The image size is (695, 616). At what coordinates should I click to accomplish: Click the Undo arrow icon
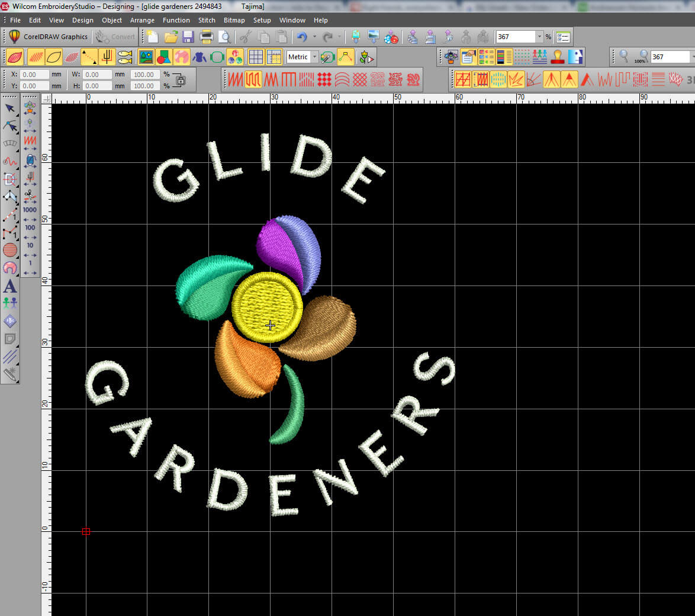pos(302,37)
